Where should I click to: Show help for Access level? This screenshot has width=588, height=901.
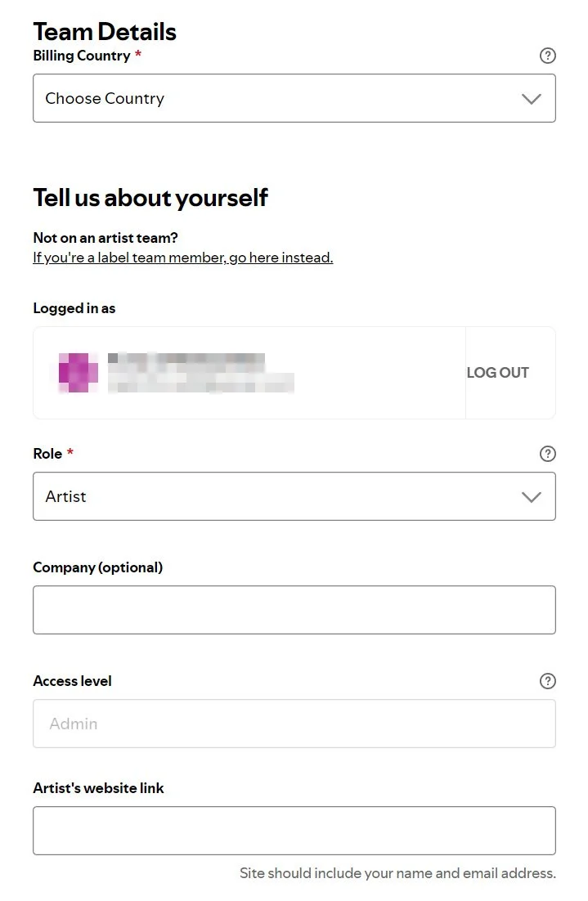click(547, 681)
